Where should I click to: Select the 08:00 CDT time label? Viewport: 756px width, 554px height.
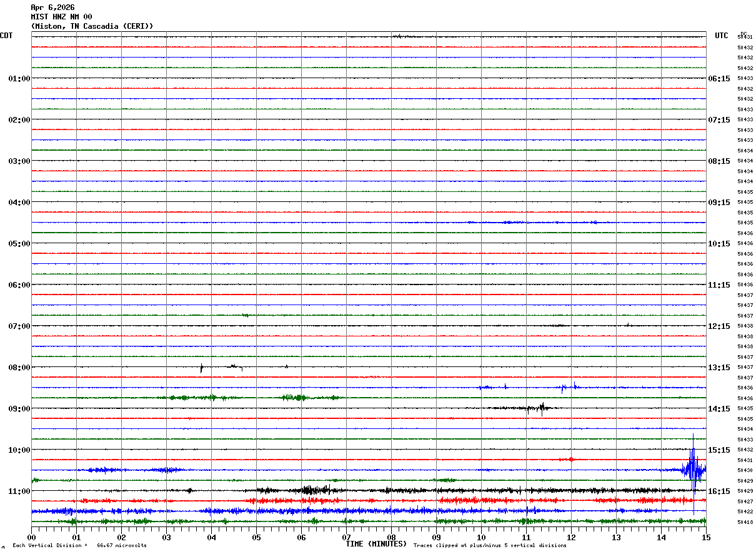point(19,368)
